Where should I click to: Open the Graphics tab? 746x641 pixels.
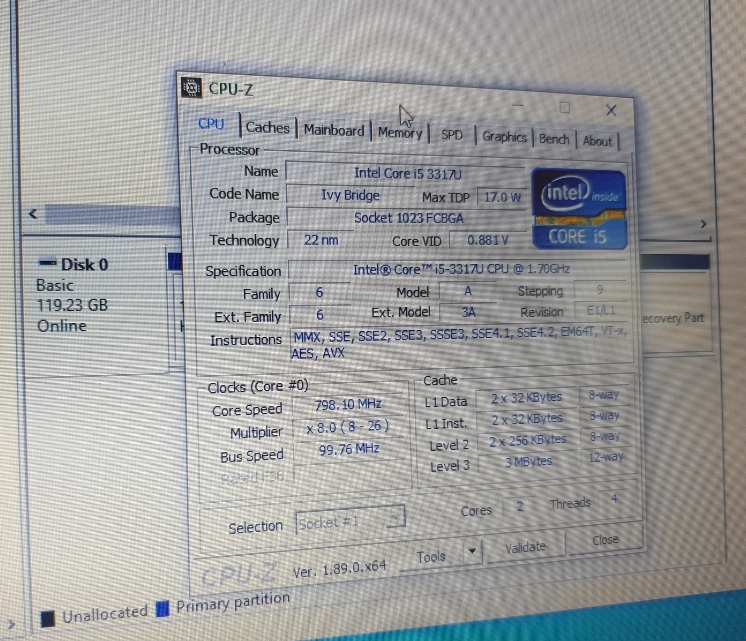pyautogui.click(x=504, y=138)
